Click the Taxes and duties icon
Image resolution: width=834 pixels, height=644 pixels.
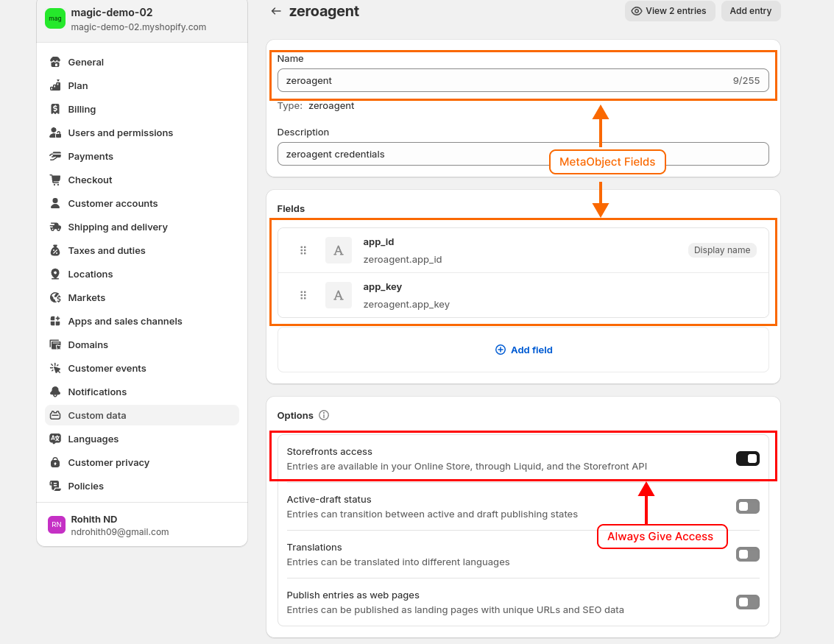55,250
